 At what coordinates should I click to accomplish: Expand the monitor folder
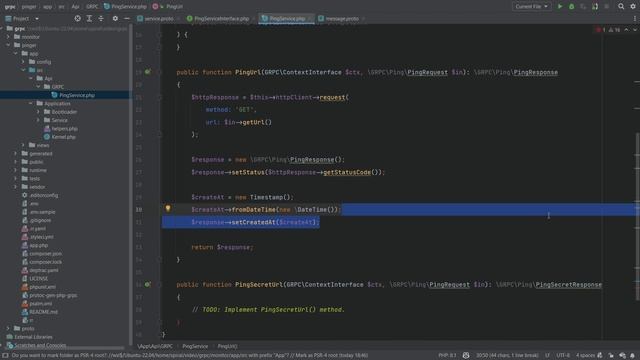8,37
